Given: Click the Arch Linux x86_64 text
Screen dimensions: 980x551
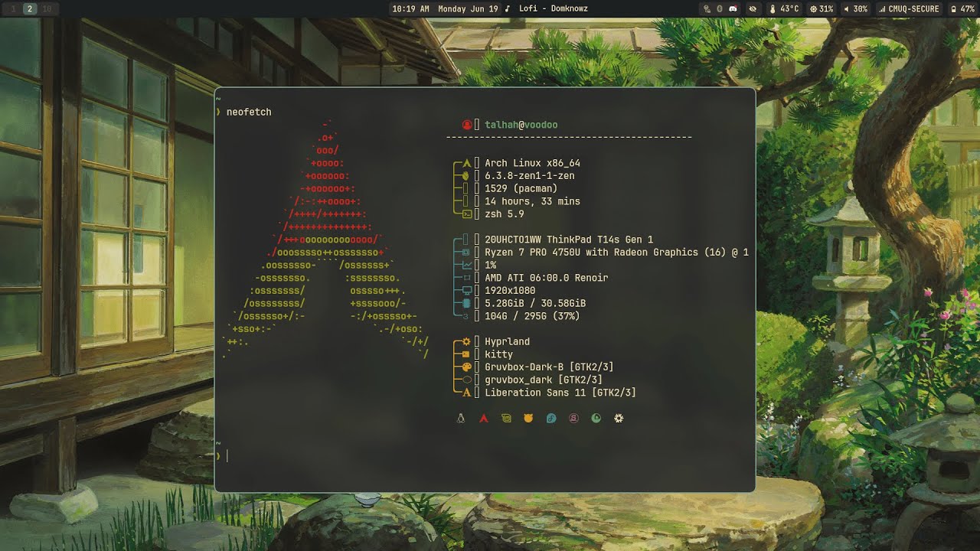Looking at the screenshot, I should coord(532,163).
